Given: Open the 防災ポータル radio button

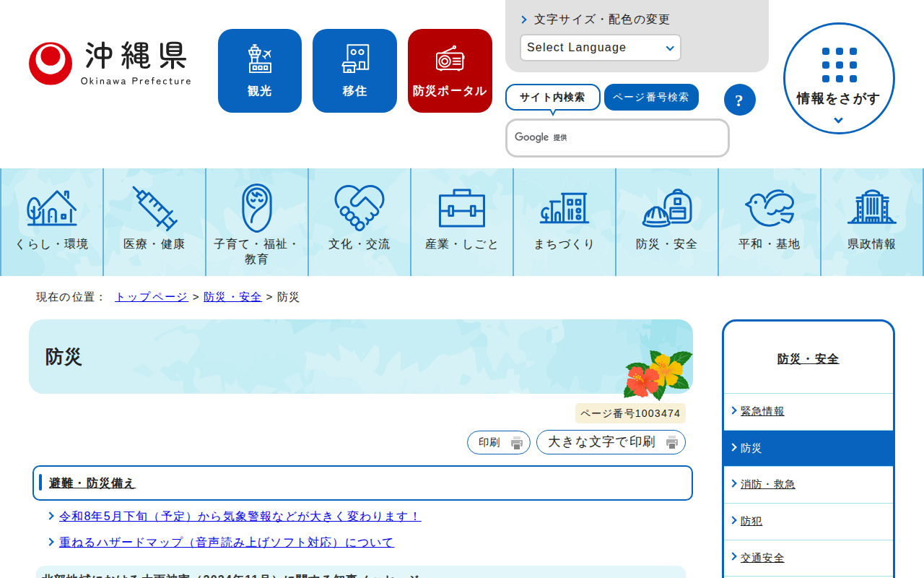Looking at the screenshot, I should pyautogui.click(x=450, y=71).
